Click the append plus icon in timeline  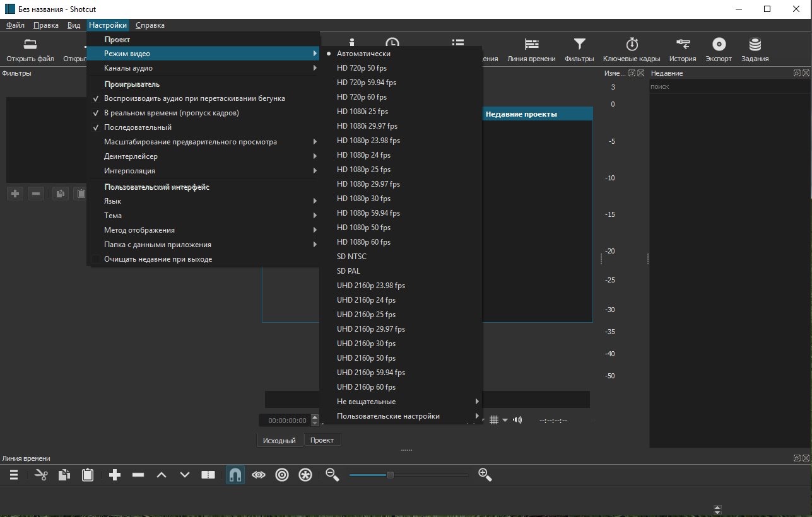click(115, 475)
